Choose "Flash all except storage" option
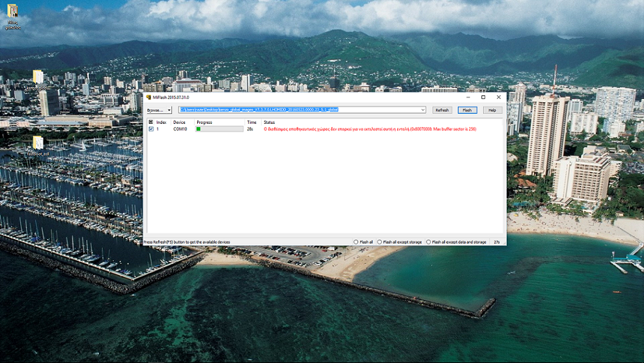This screenshot has width=644, height=363. [x=380, y=242]
